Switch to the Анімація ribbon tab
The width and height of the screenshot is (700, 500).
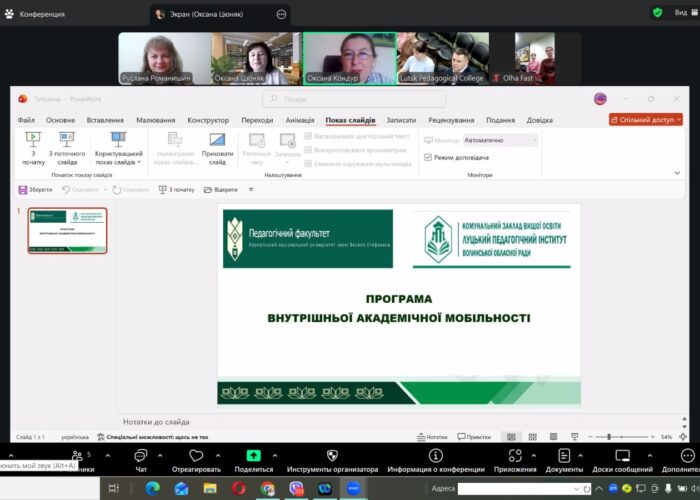299,120
